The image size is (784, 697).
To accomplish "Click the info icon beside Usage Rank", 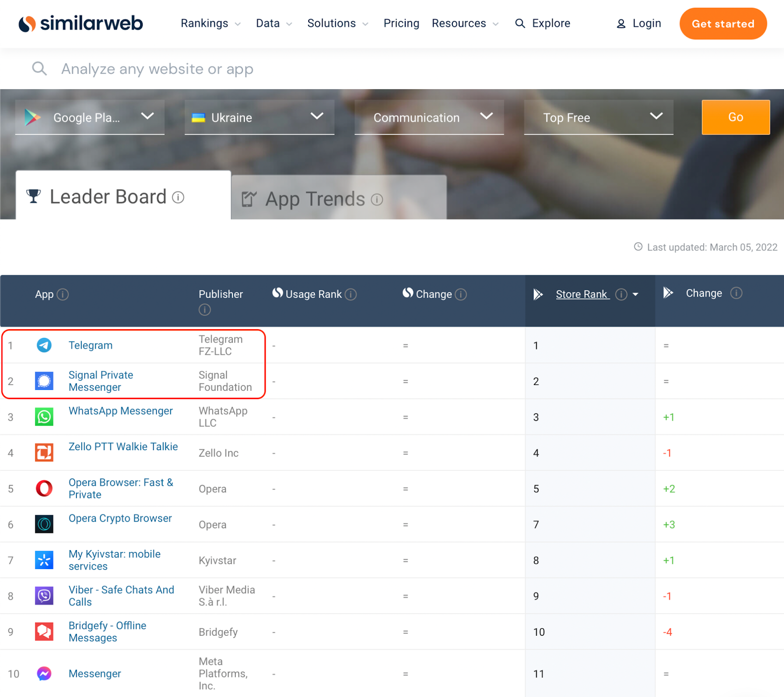I will click(x=351, y=294).
